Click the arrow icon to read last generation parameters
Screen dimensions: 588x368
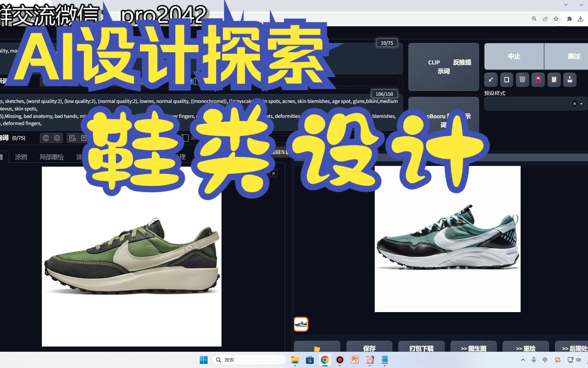pyautogui.click(x=491, y=80)
